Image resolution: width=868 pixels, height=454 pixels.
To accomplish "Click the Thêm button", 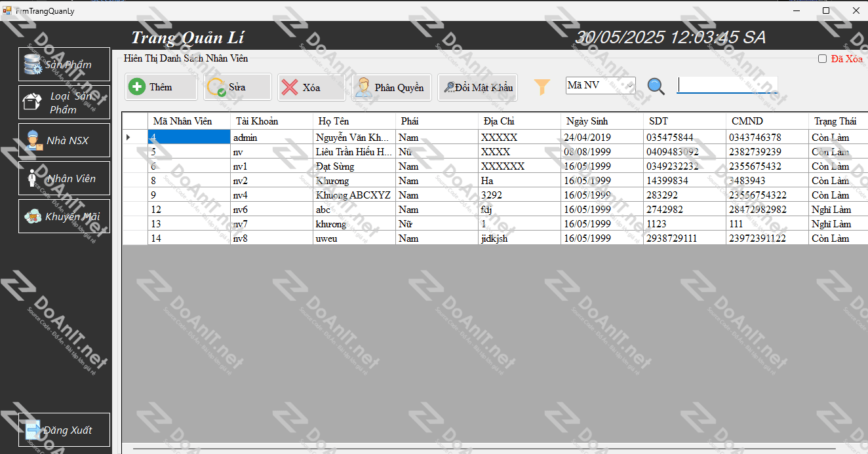I will (x=161, y=87).
